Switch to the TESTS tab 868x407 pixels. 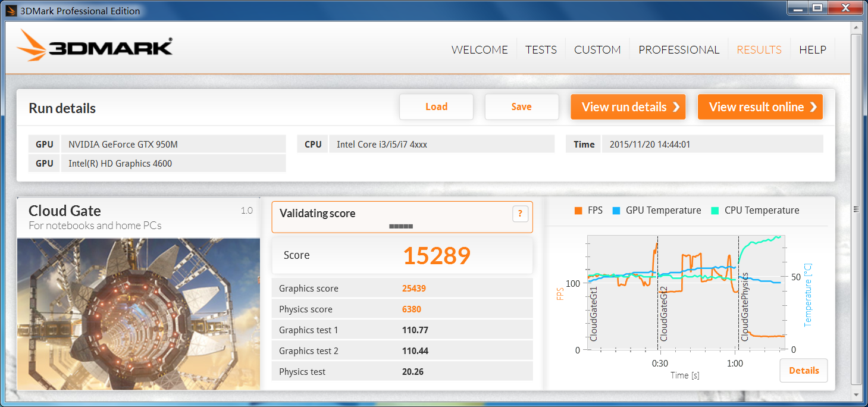541,50
